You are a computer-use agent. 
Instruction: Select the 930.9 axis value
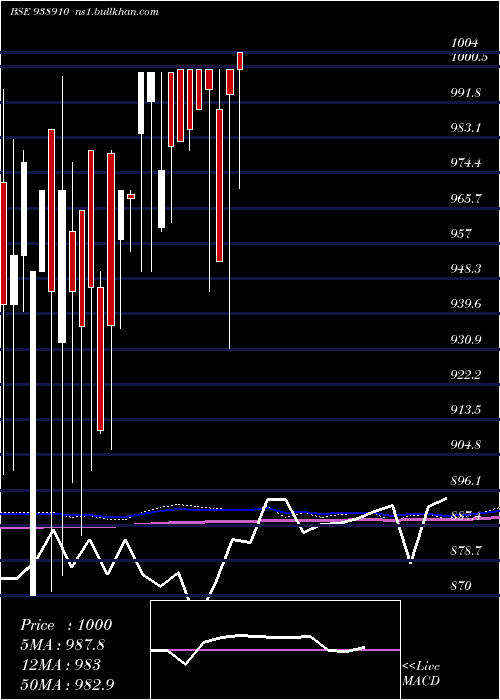click(466, 340)
